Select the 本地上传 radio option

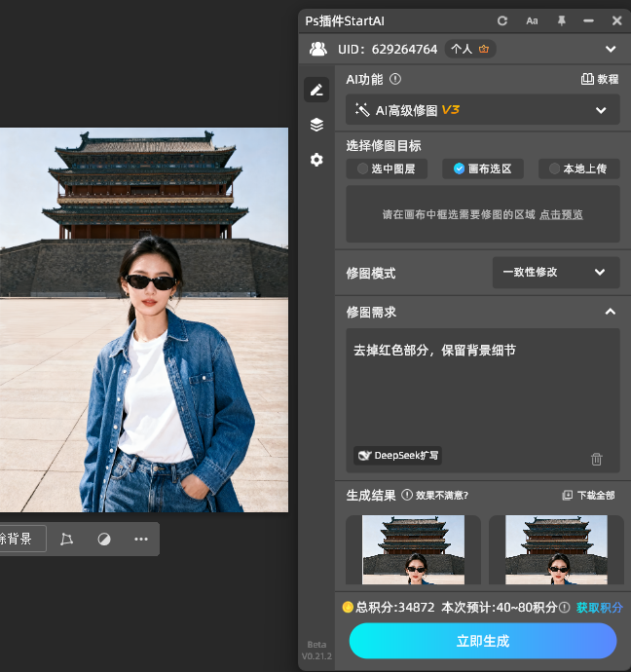point(578,168)
